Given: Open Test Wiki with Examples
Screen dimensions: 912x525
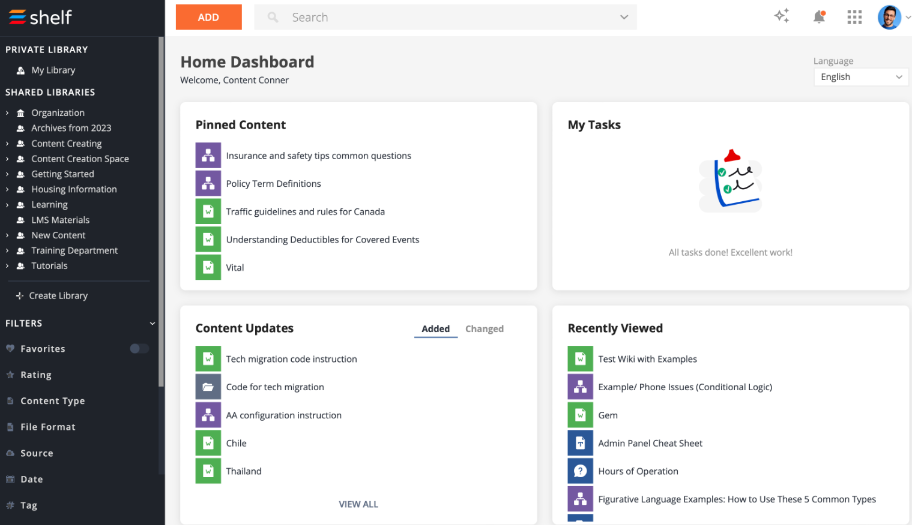Looking at the screenshot, I should [647, 359].
